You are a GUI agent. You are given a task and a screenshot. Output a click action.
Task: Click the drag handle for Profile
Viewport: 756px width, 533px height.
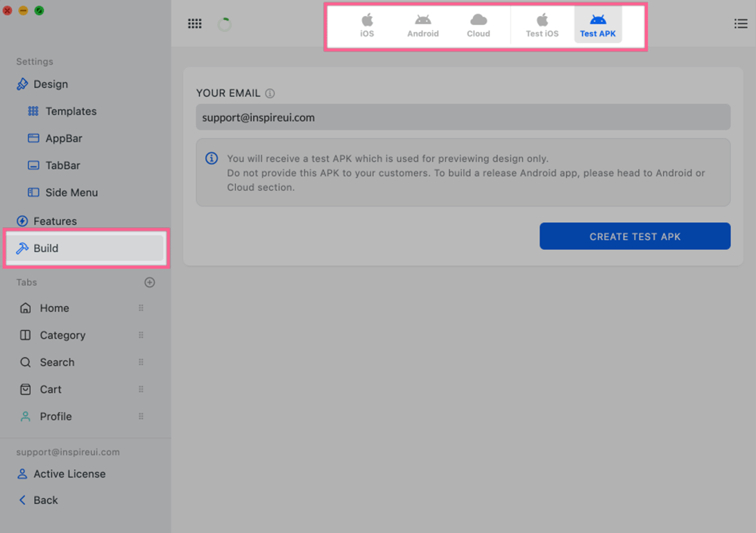click(x=141, y=416)
